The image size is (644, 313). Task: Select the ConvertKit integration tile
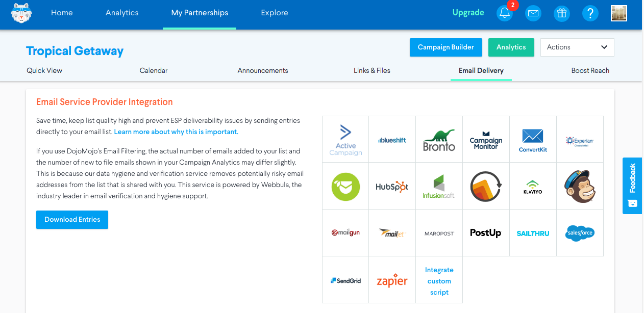533,139
